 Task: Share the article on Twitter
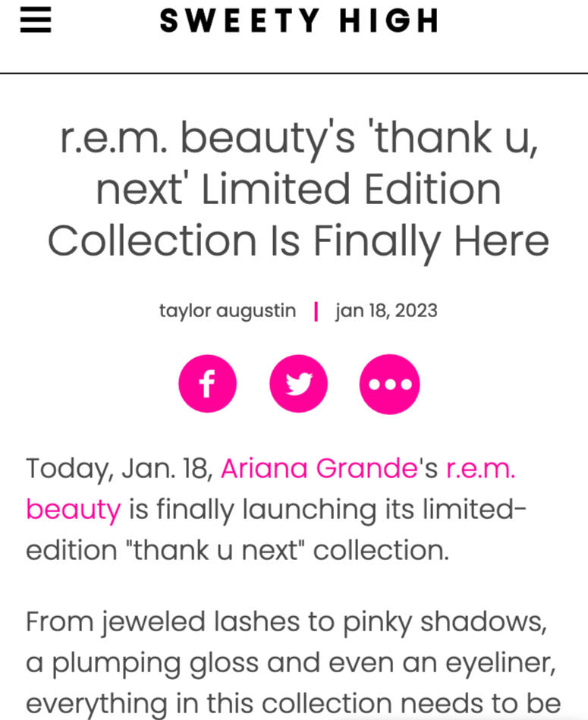pyautogui.click(x=298, y=385)
